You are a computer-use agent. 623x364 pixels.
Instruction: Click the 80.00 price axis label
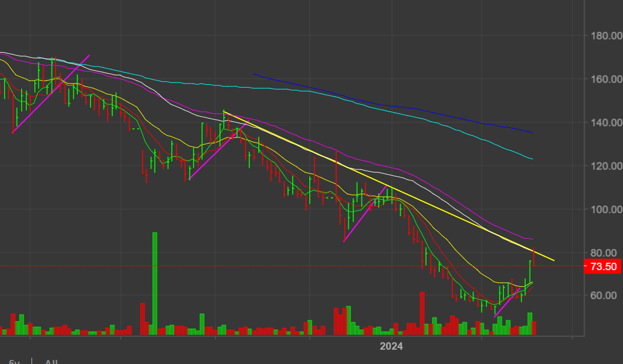[x=604, y=253]
